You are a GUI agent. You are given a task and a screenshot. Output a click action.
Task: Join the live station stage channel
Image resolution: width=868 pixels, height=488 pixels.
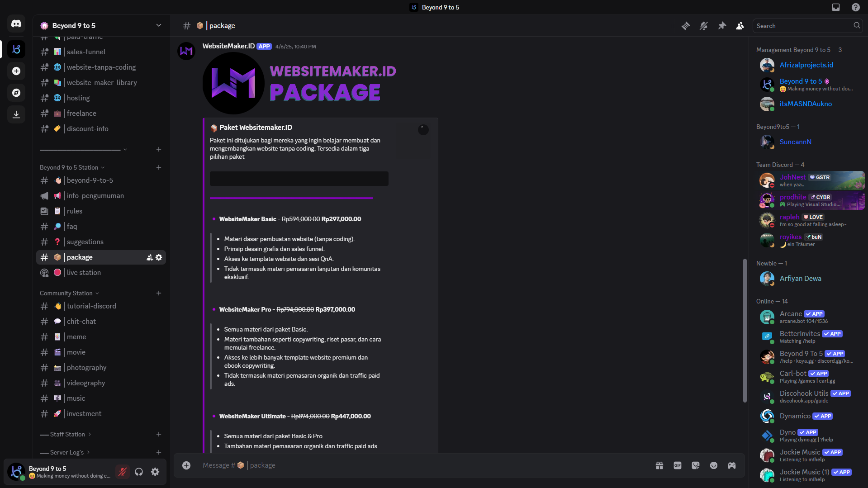101,273
